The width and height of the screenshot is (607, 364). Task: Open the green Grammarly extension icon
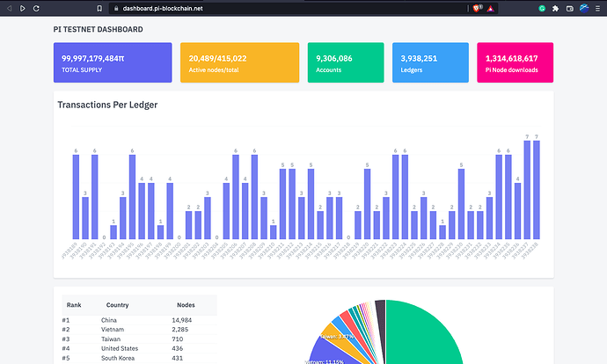coord(542,8)
